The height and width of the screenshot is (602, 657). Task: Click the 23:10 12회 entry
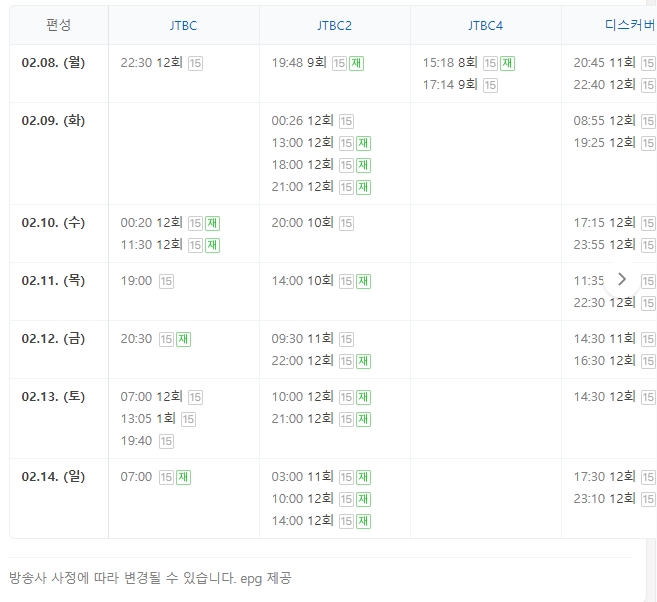(x=604, y=499)
